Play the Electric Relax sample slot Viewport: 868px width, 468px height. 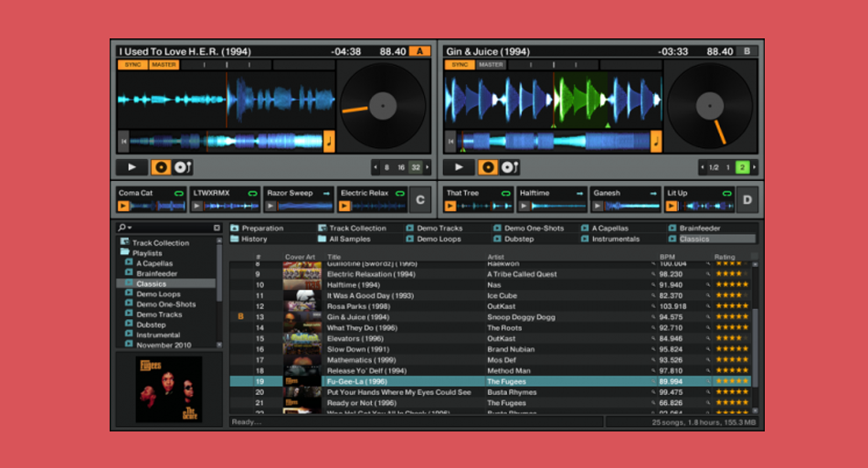(344, 206)
